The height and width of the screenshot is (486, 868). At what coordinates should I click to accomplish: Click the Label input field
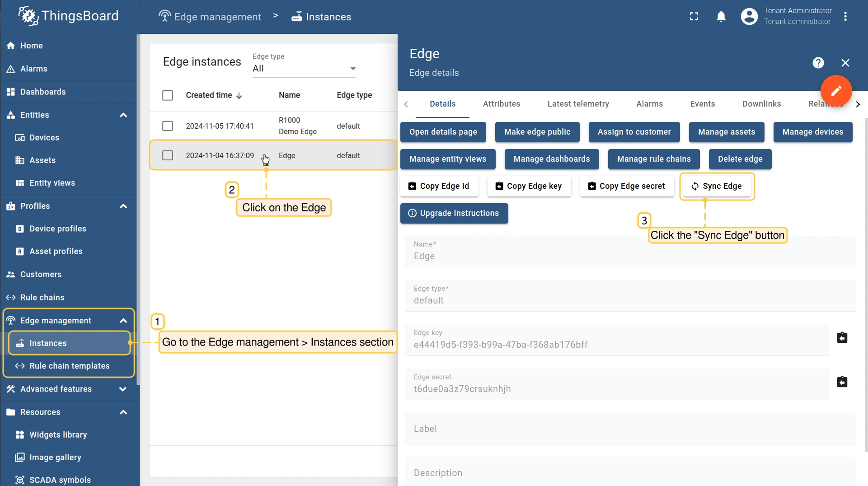[630, 429]
